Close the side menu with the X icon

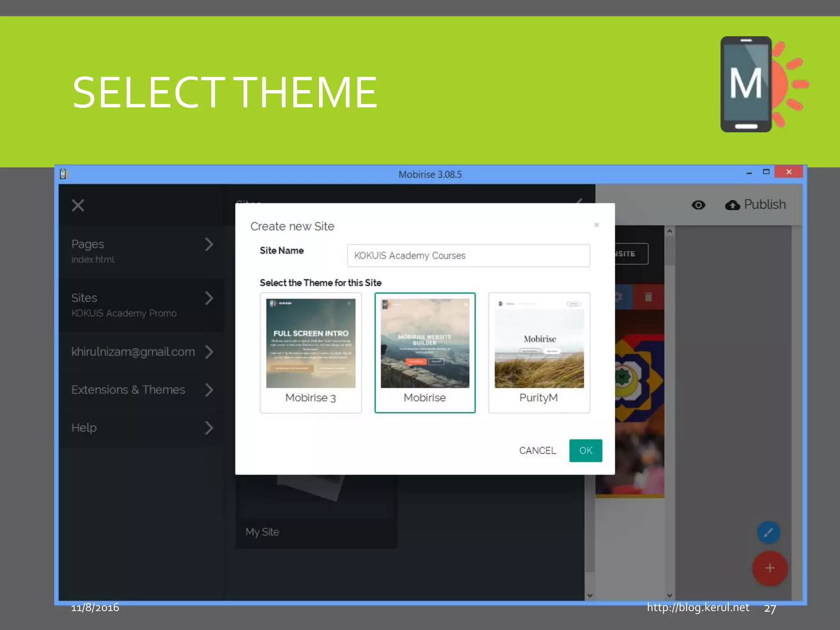pyautogui.click(x=78, y=205)
